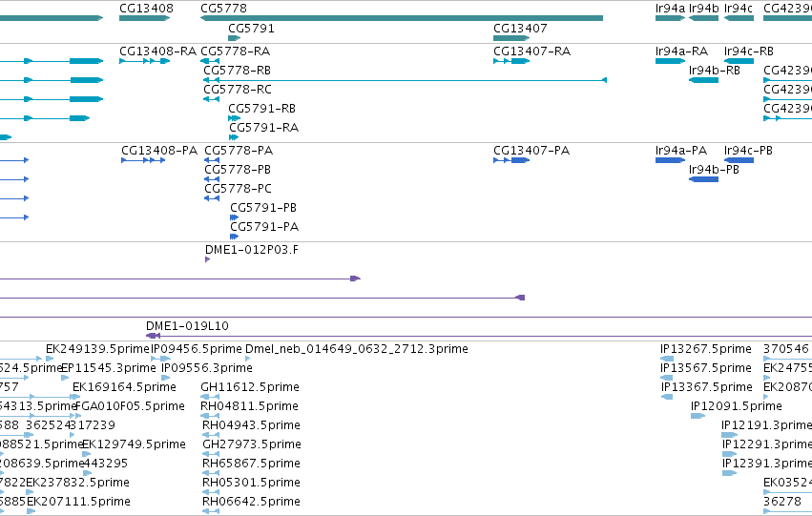This screenshot has height=516, width=812.
Task: Select the Ir94a-PA protein feature
Action: pyautogui.click(x=670, y=160)
